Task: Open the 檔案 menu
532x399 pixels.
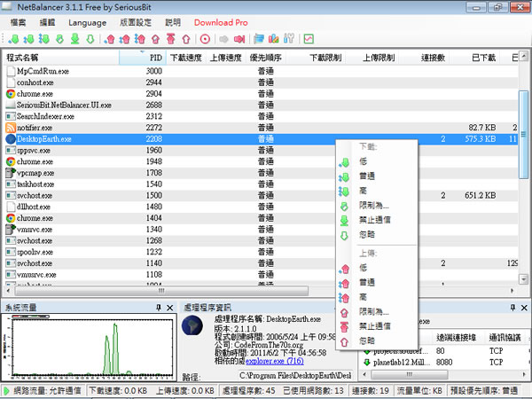Action: (x=18, y=23)
